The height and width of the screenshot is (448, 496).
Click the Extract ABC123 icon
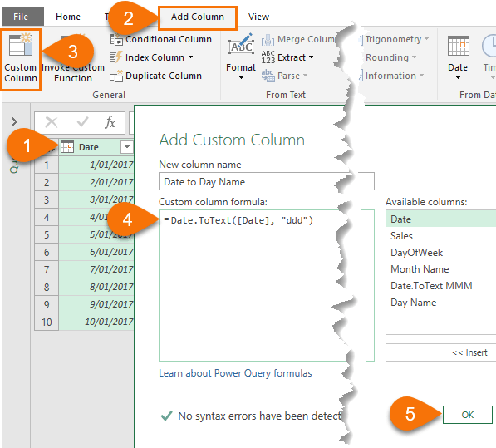click(x=268, y=57)
